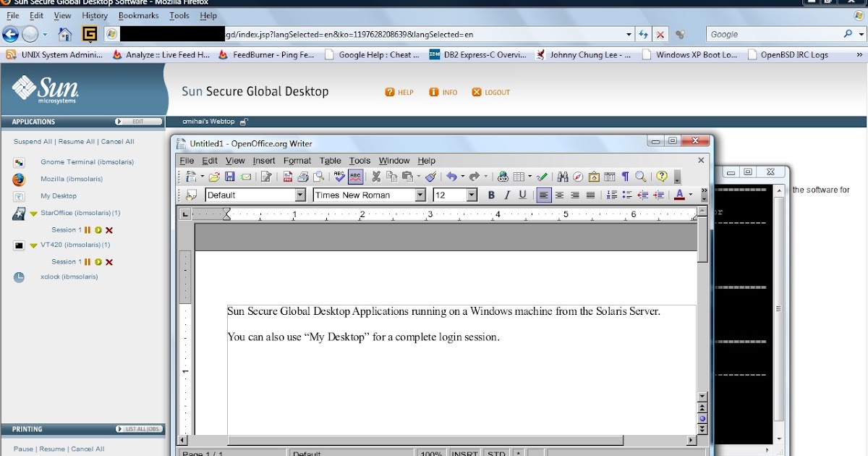868x456 pixels.
Task: Print file directly with printer icon
Action: tap(303, 177)
